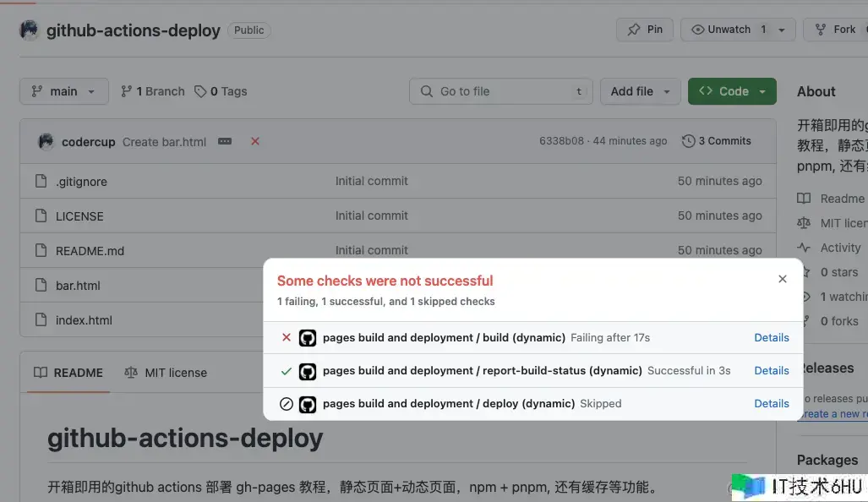The height and width of the screenshot is (502, 868).
Task: Click the codercup avatar in commit row
Action: 46,141
